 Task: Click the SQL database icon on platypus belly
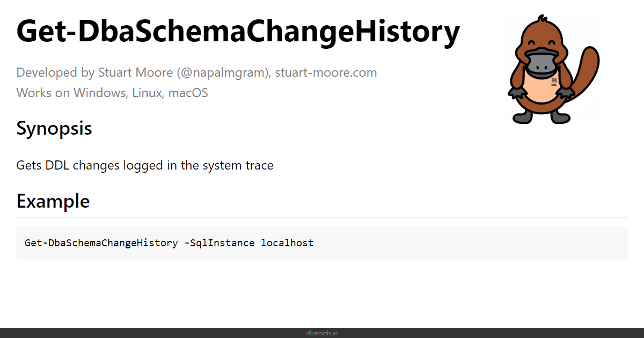pyautogui.click(x=554, y=82)
